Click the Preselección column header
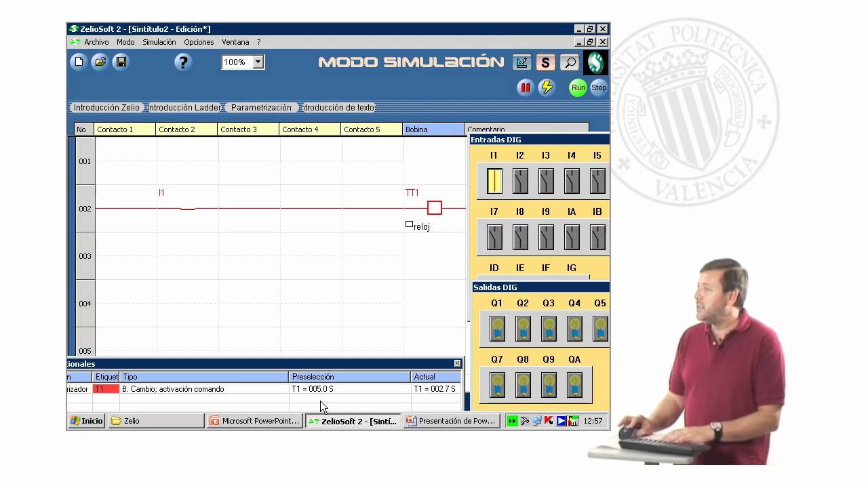Screen dimensions: 868x488 click(350, 377)
